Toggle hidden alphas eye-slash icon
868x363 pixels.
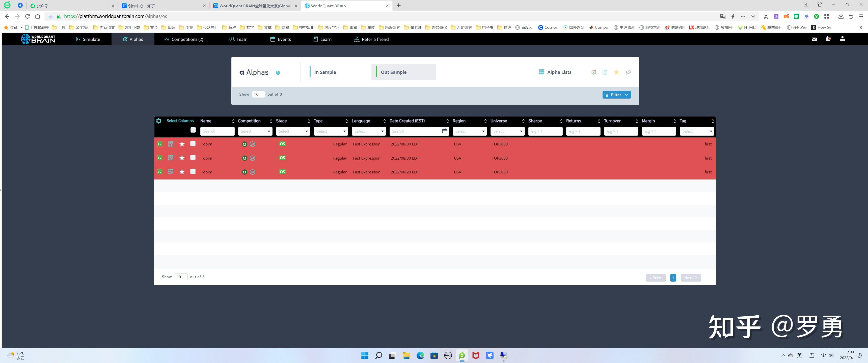pyautogui.click(x=628, y=72)
